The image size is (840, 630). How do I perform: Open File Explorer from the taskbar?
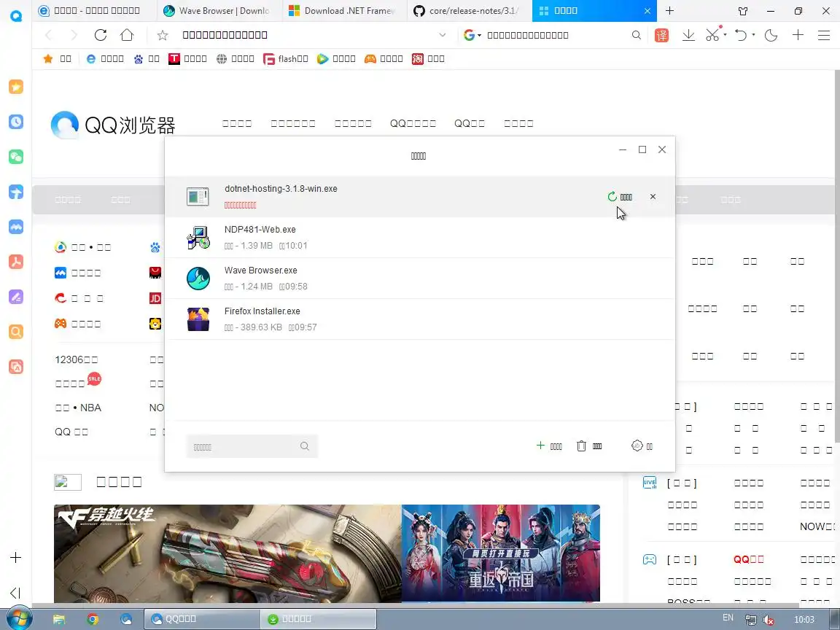click(x=59, y=619)
